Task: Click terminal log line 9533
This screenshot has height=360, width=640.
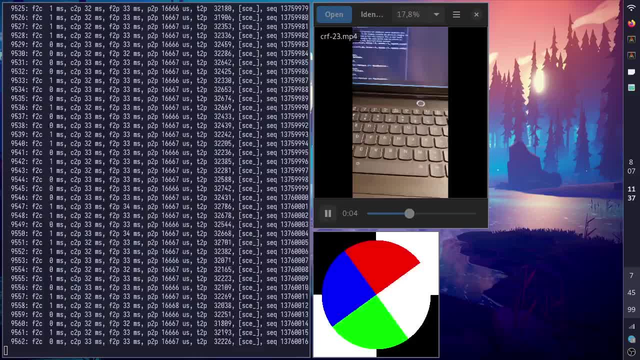Action: pos(159,80)
